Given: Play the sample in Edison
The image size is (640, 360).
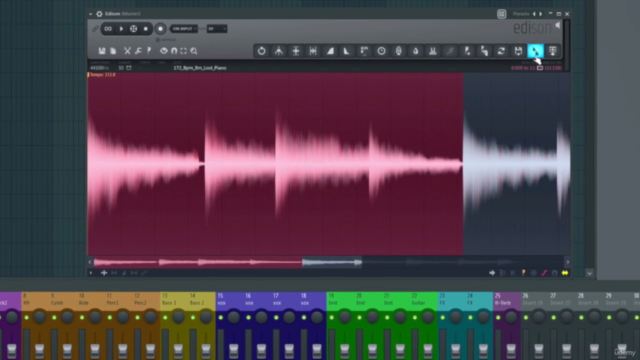Looking at the screenshot, I should point(121,29).
